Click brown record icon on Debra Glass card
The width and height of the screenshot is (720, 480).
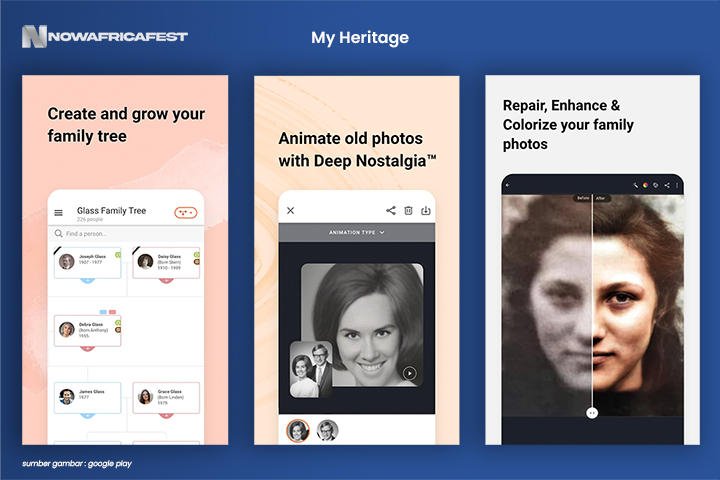click(118, 330)
